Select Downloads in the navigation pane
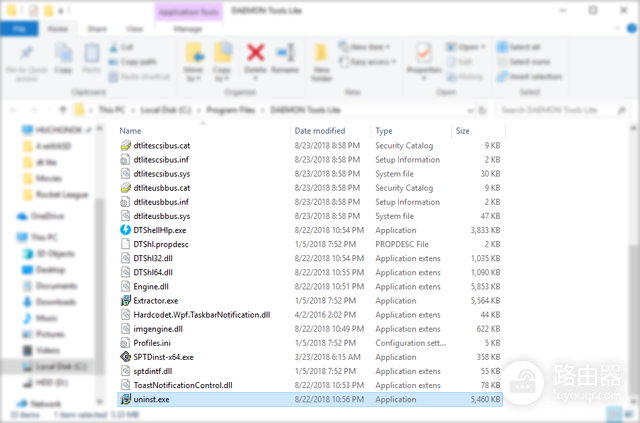 click(x=56, y=302)
